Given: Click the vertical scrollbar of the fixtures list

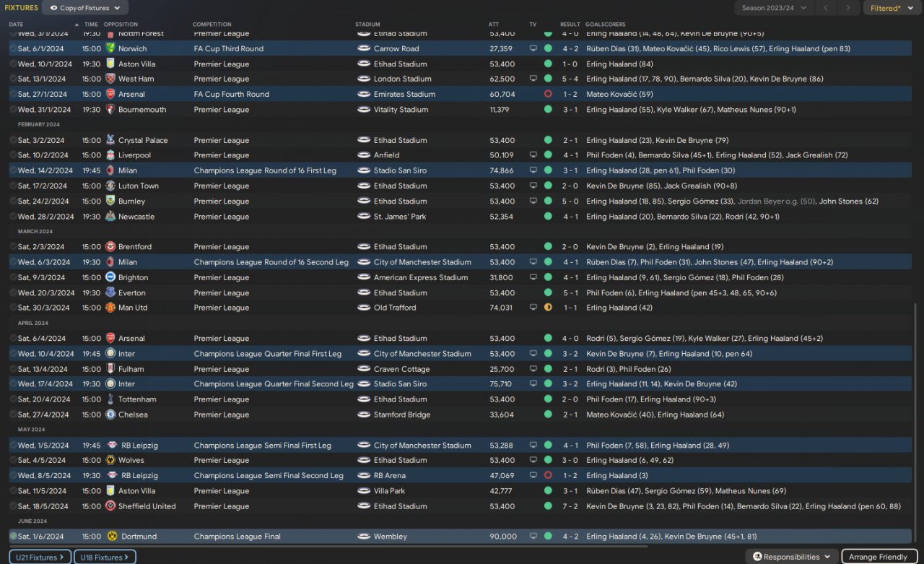Looking at the screenshot, I should [916, 422].
